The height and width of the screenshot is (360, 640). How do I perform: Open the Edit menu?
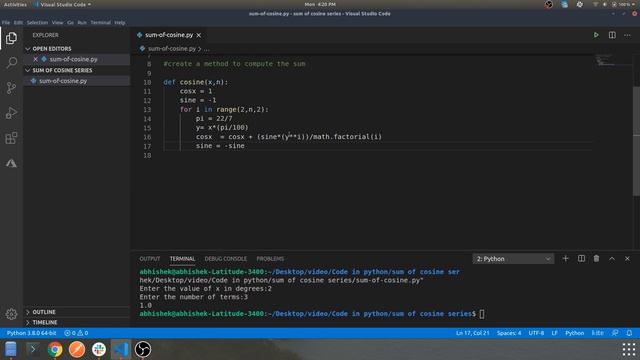(x=18, y=23)
